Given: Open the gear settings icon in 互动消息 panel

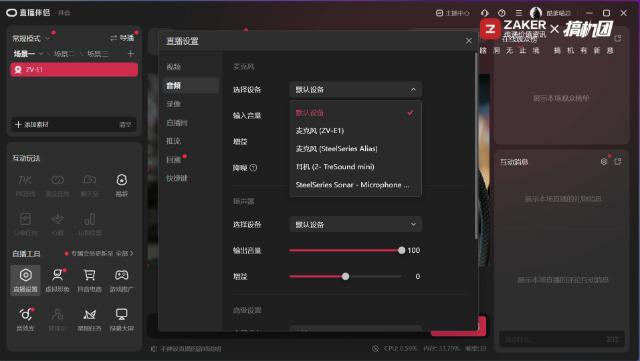Looking at the screenshot, I should click(x=604, y=162).
